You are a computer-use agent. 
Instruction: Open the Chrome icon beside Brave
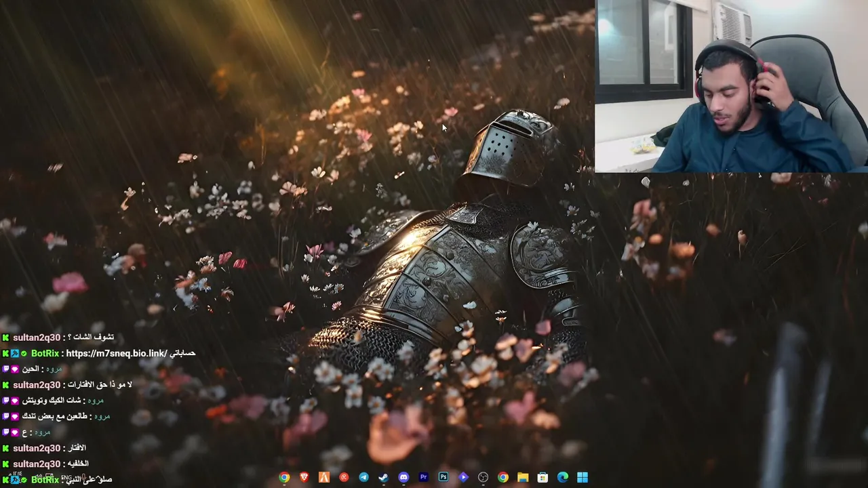tap(284, 477)
